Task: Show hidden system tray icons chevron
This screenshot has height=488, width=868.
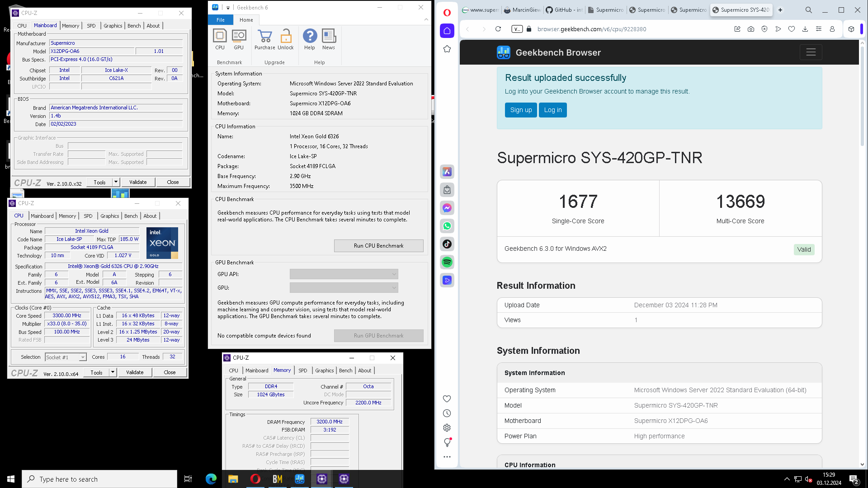Action: (x=787, y=479)
